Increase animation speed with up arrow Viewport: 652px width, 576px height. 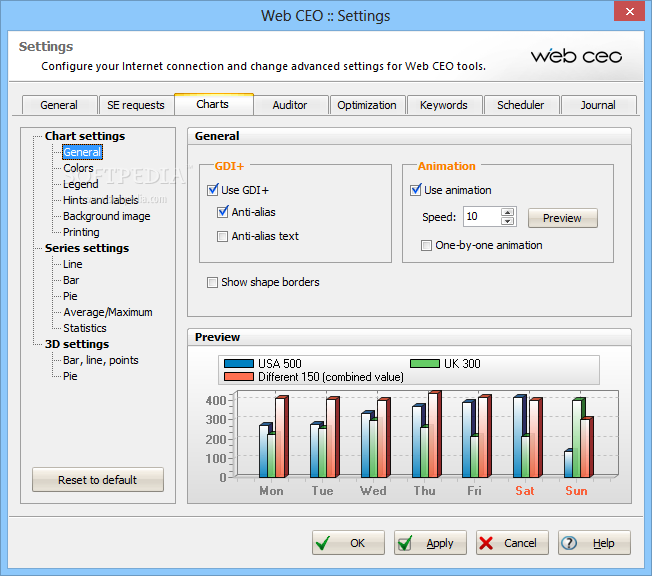[507, 212]
